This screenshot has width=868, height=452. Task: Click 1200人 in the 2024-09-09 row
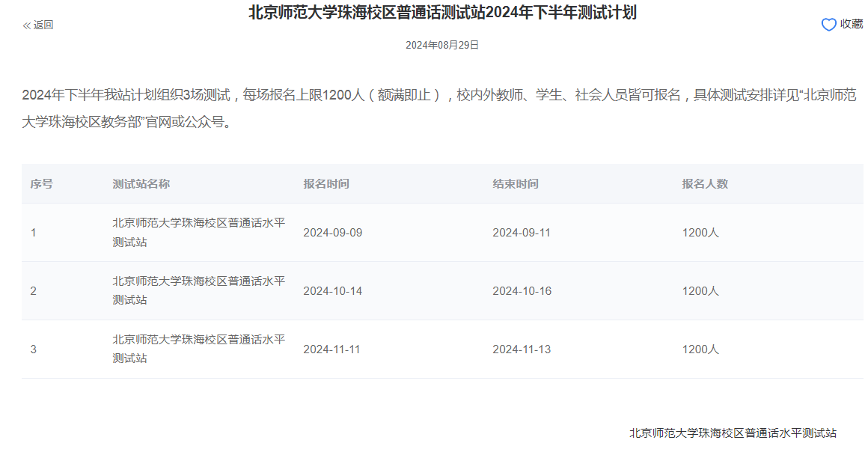tap(700, 233)
